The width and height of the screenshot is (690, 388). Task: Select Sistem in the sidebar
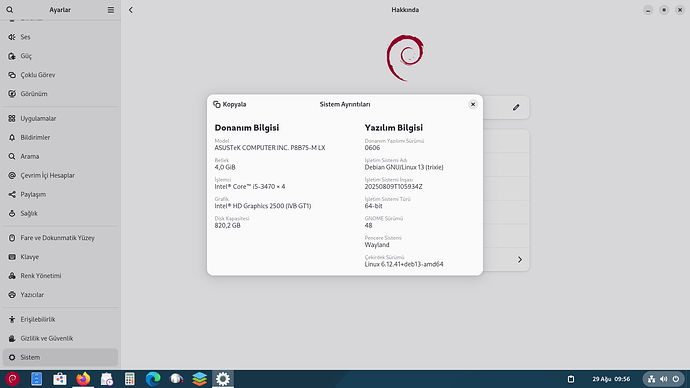(x=60, y=357)
